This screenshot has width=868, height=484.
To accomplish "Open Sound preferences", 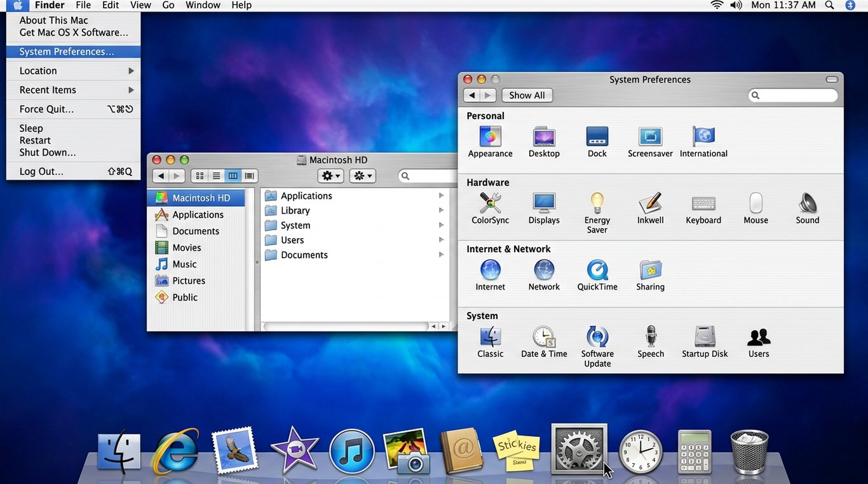I will coord(807,203).
